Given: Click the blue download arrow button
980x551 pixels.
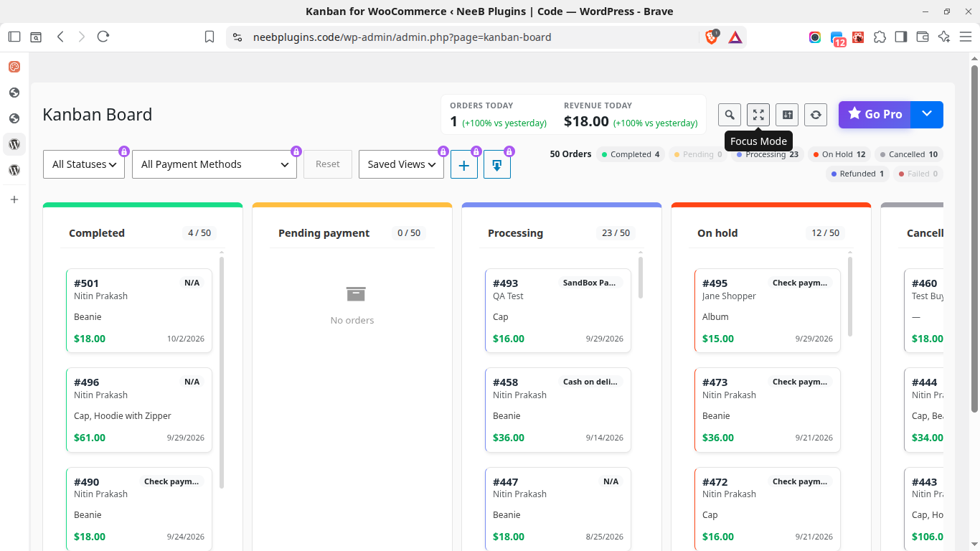Looking at the screenshot, I should [x=497, y=164].
